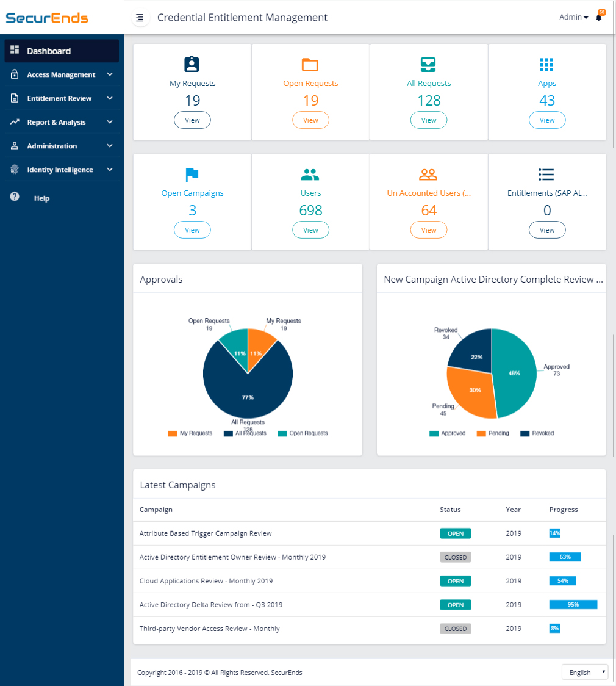Click the Apps grid icon

click(546, 63)
